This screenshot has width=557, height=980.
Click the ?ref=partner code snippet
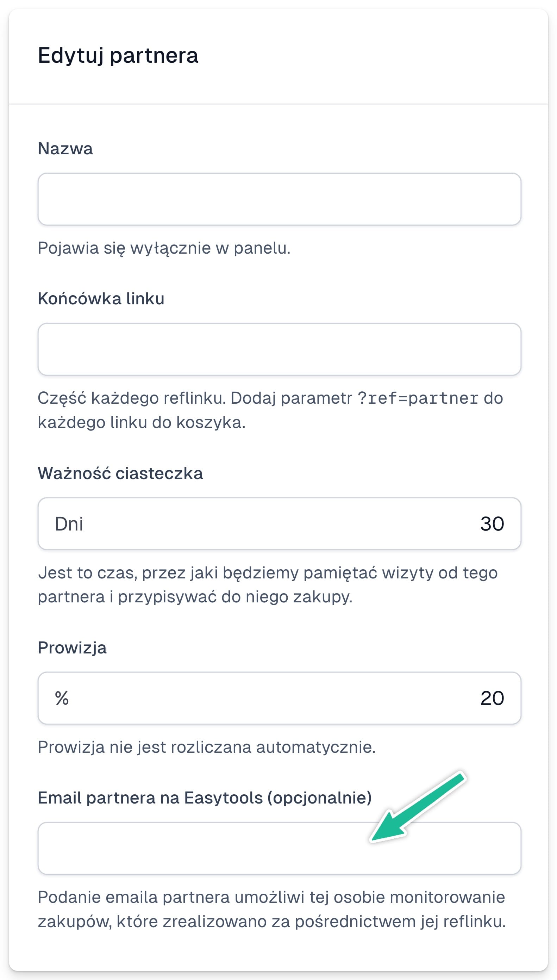pyautogui.click(x=418, y=398)
